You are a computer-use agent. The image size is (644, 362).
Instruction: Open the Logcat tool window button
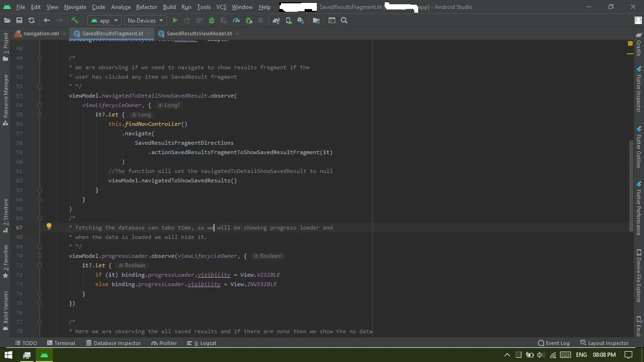click(202, 343)
